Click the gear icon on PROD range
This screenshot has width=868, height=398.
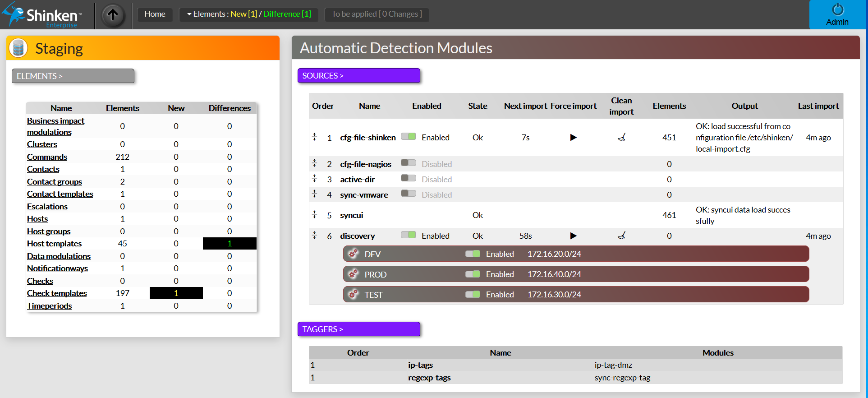(353, 274)
